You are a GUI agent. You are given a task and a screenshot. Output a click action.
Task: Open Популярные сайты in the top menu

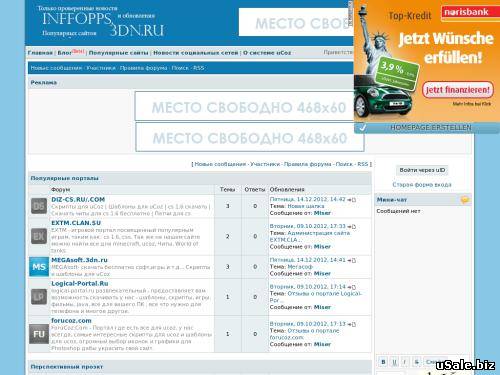(118, 53)
